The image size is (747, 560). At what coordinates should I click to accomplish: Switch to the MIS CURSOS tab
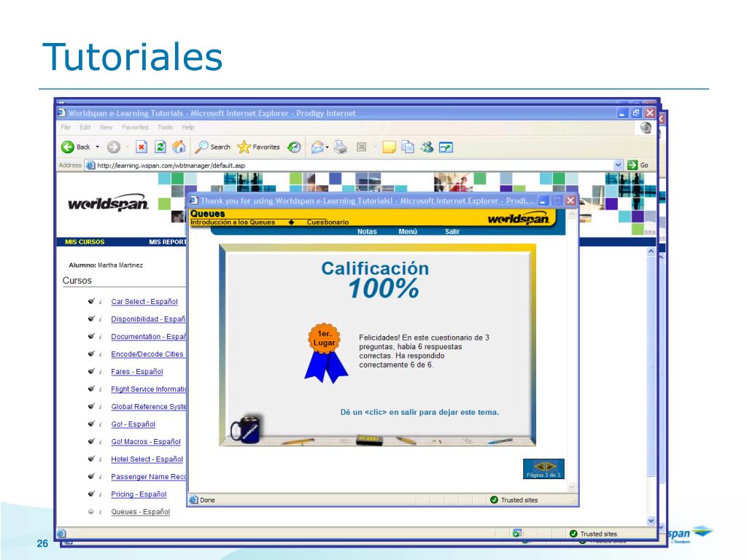coord(85,242)
